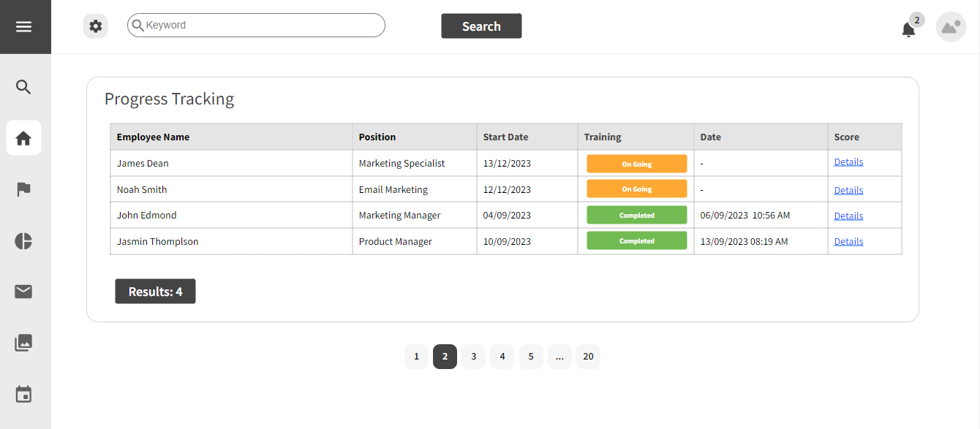The width and height of the screenshot is (980, 429).
Task: Switch to page 5 of results
Action: pyautogui.click(x=531, y=356)
